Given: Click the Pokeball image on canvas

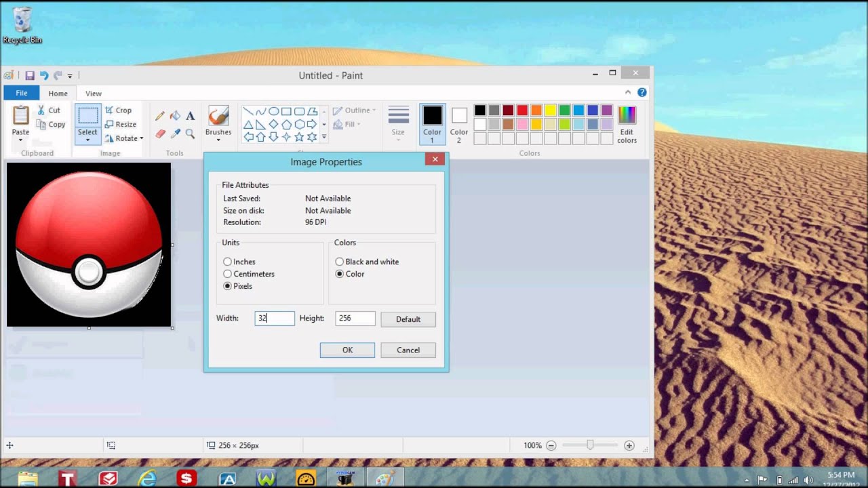Looking at the screenshot, I should (x=89, y=245).
